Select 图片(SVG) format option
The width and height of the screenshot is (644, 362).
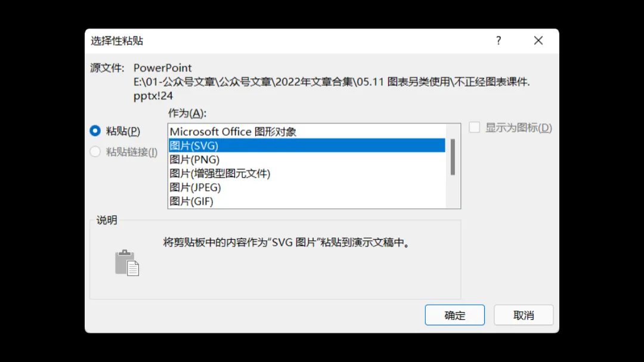point(307,146)
